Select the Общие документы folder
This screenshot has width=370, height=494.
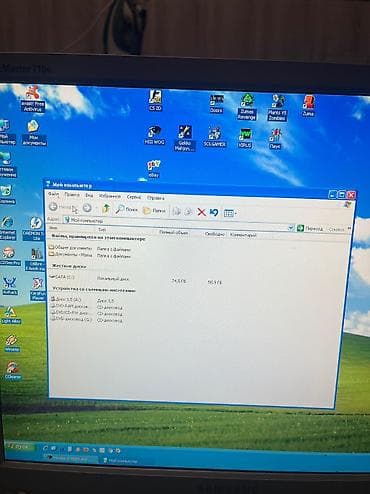tap(70, 248)
